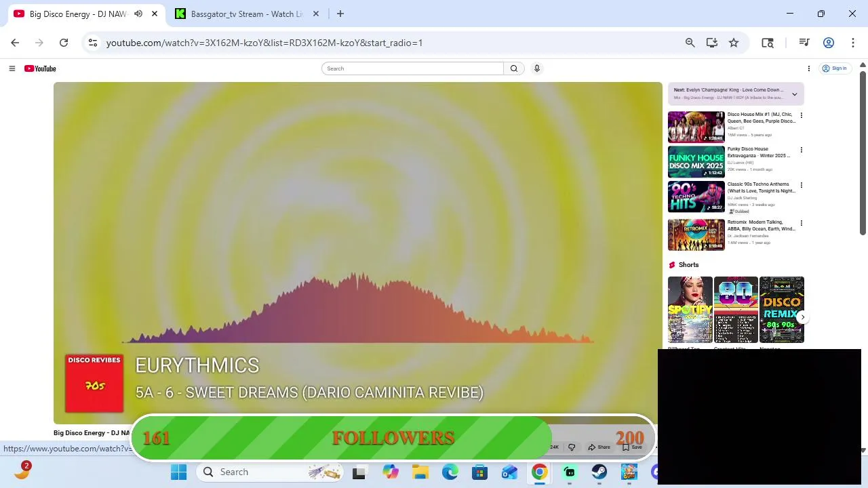868x488 pixels.
Task: Focus the YouTube search box
Action: 413,68
